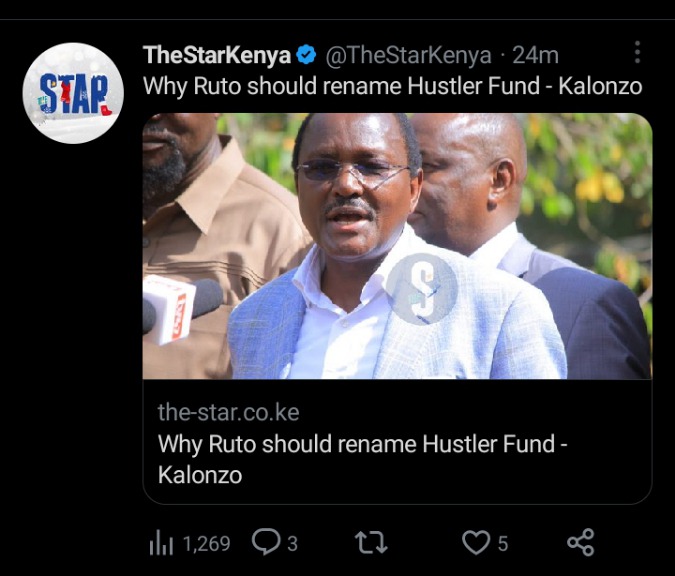Open the share icon for this tweet

tap(581, 542)
